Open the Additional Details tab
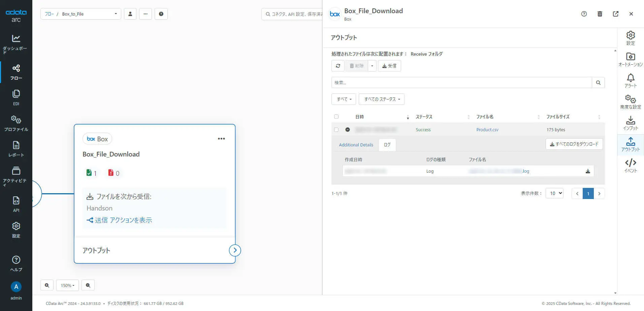This screenshot has width=644, height=311. 356,145
